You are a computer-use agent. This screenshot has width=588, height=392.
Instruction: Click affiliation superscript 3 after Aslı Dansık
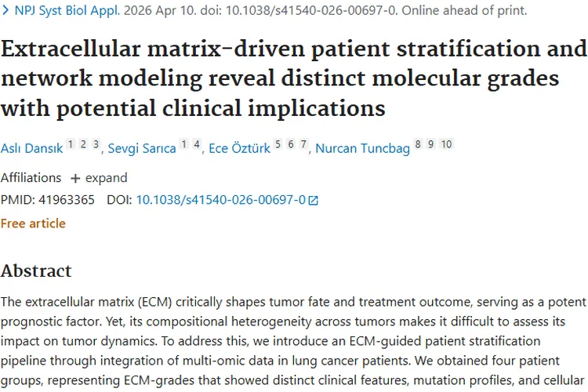[96, 144]
